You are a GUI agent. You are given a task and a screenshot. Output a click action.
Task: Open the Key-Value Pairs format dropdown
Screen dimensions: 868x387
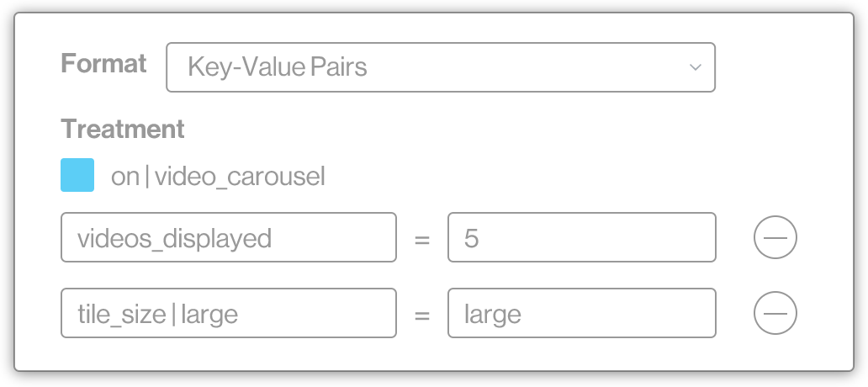[x=440, y=67]
